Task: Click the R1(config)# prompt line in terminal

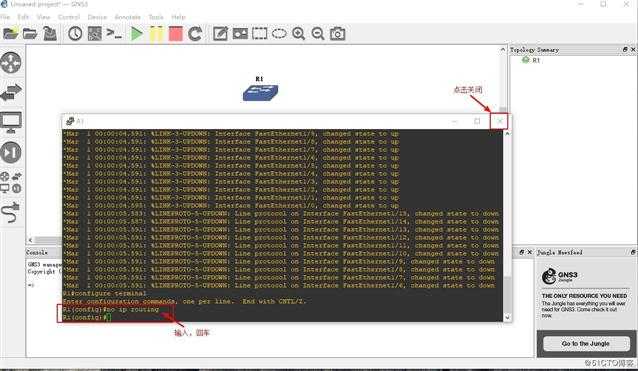Action: pyautogui.click(x=87, y=317)
